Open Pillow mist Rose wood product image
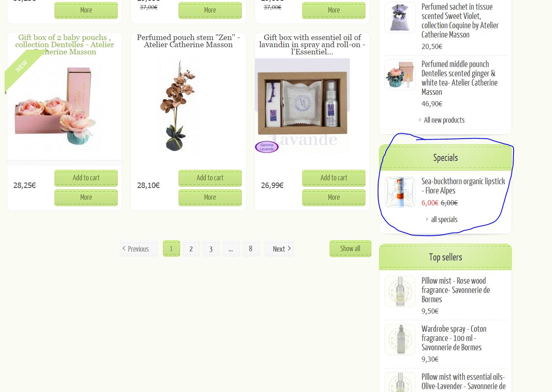 [400, 292]
